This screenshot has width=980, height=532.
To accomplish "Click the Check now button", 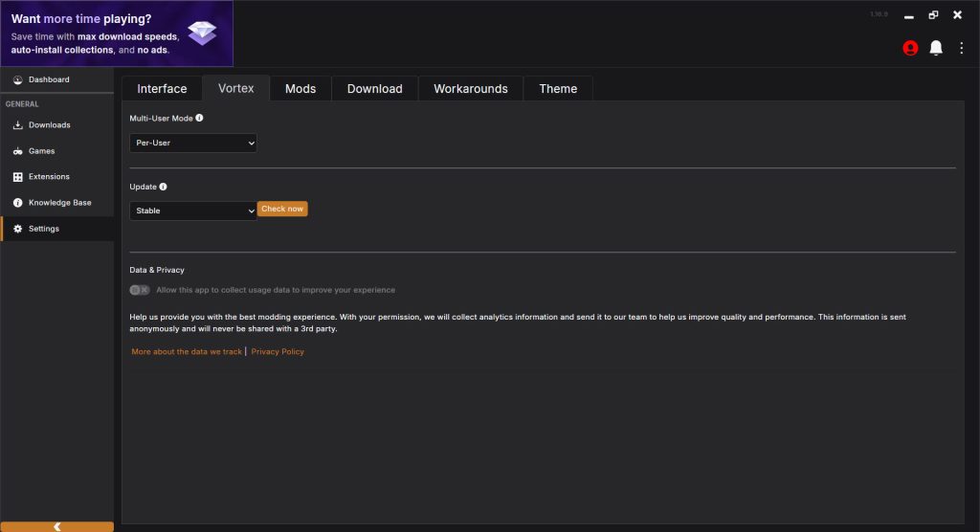I will [x=282, y=209].
